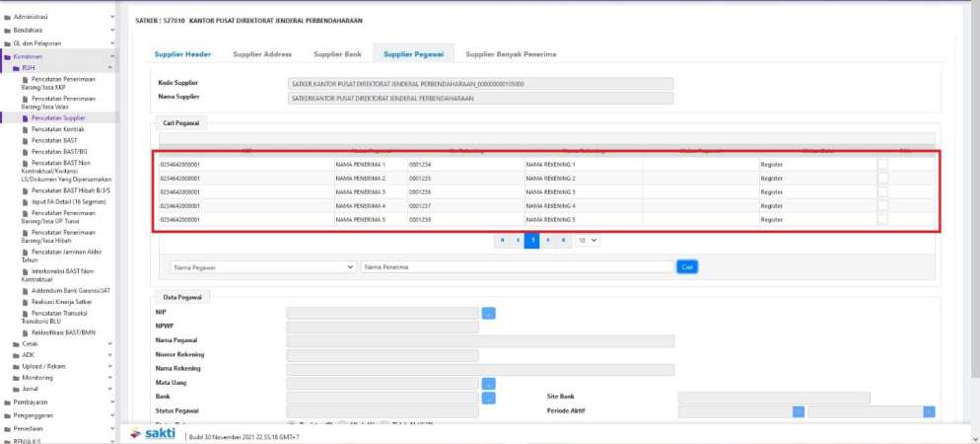Click the SAKTI logo in footer
Screen dimensions: 980x444
click(154, 433)
